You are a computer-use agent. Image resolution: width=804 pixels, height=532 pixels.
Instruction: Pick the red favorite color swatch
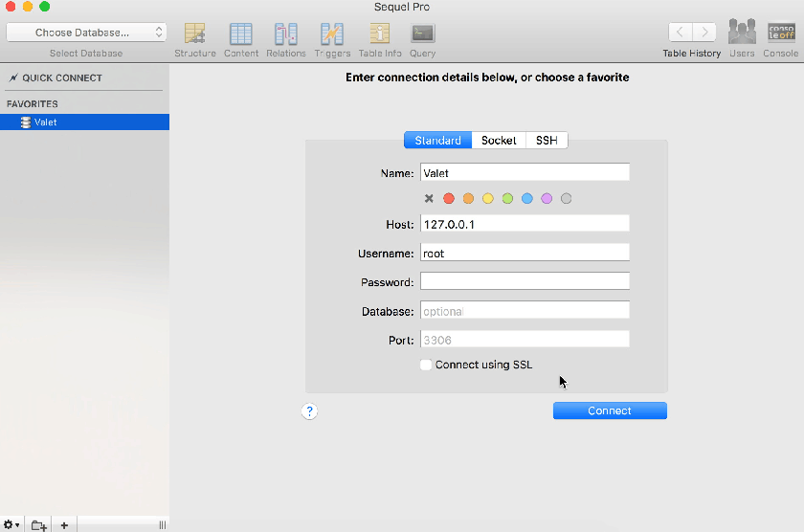tap(449, 199)
